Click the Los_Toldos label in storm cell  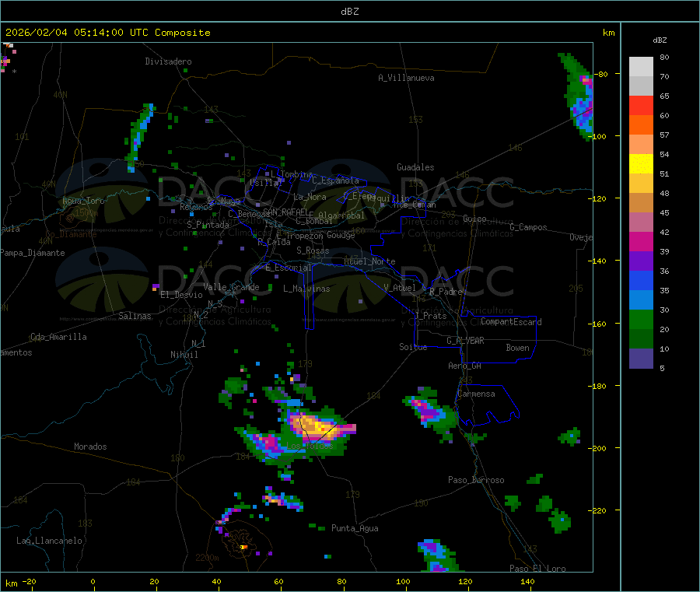pos(310,446)
